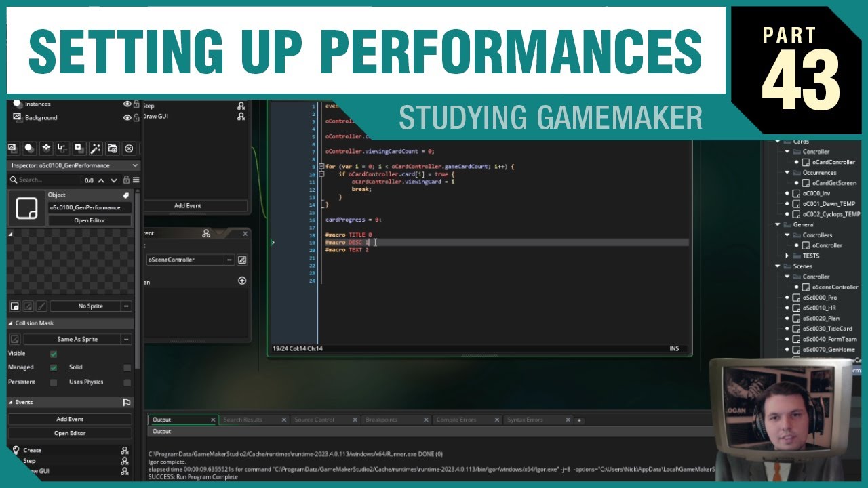Click the New Sprite icon below preview
This screenshot has height=488, width=868.
[14, 306]
